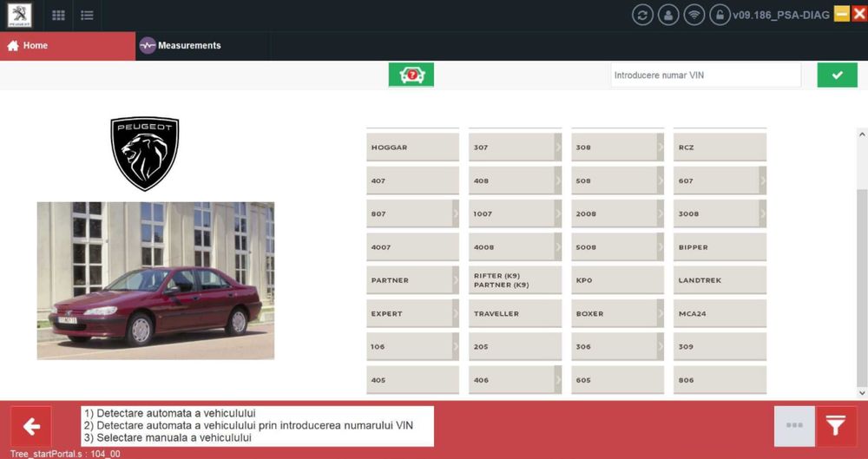Expand the EXPERT model submenu arrow
Screen dimensions: 868x459
[456, 313]
